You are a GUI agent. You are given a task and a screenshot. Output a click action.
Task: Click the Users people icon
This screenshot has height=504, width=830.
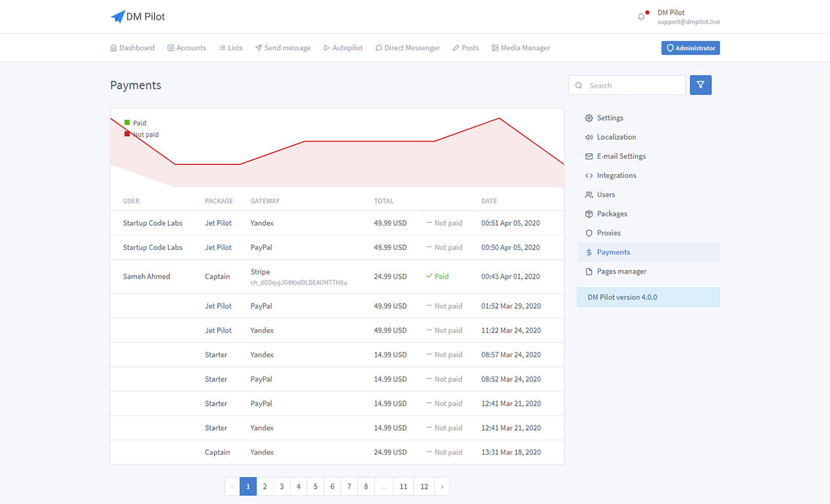[589, 195]
